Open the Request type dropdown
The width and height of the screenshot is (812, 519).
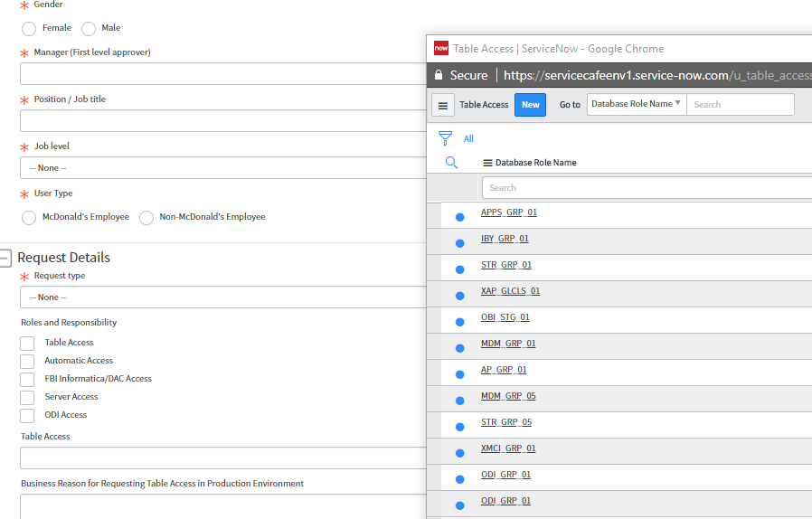tap(223, 297)
